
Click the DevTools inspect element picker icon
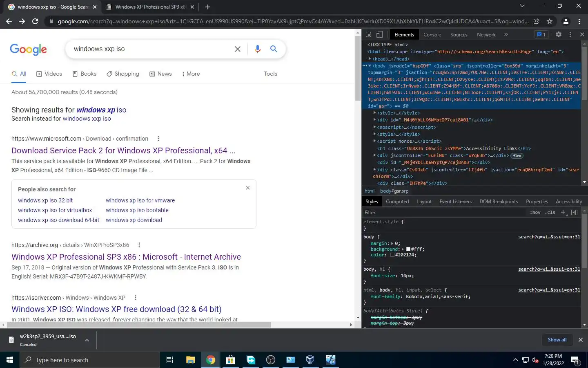[x=368, y=35]
